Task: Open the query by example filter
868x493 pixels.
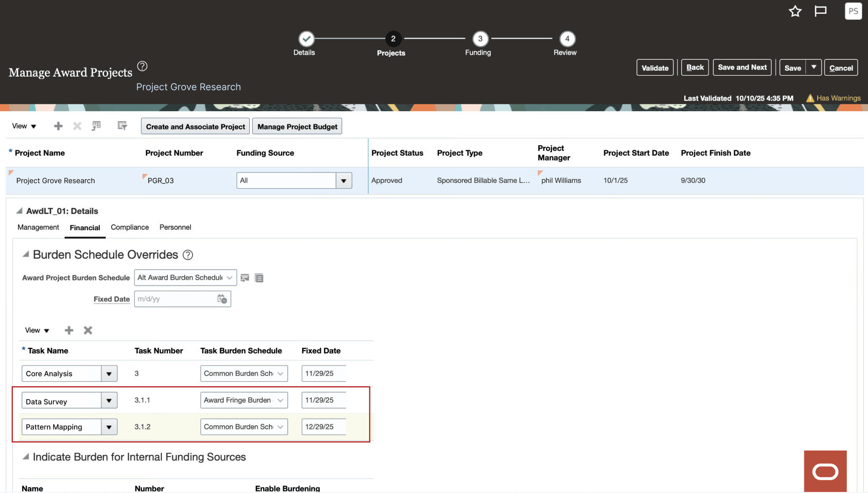Action: coord(122,126)
